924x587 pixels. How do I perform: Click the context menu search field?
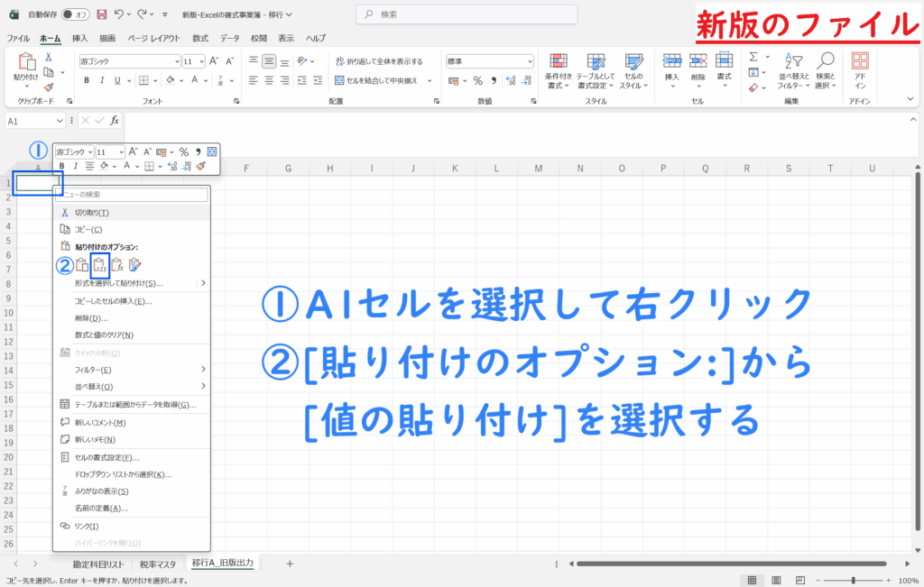coord(132,194)
